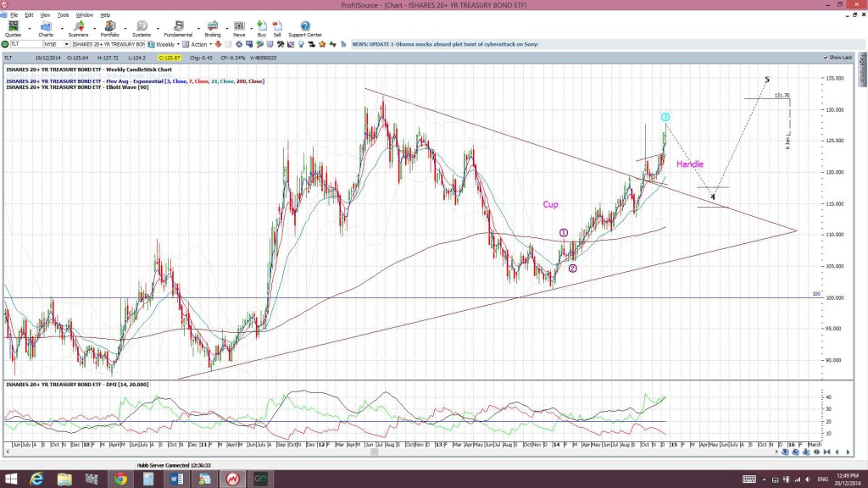This screenshot has width=868, height=488.
Task: Open the Window menu
Action: [x=84, y=15]
